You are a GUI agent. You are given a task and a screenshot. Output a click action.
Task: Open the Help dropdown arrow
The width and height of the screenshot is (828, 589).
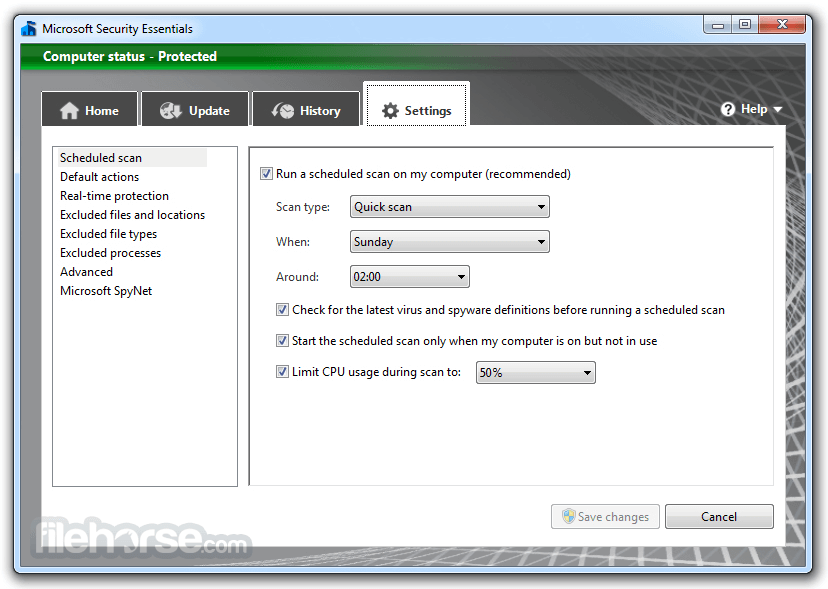point(777,109)
